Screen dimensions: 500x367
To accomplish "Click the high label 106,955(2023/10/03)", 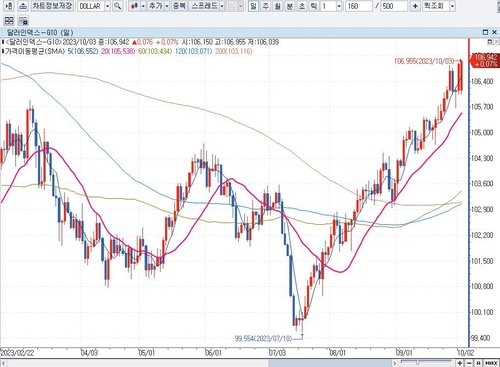I will pyautogui.click(x=424, y=61).
